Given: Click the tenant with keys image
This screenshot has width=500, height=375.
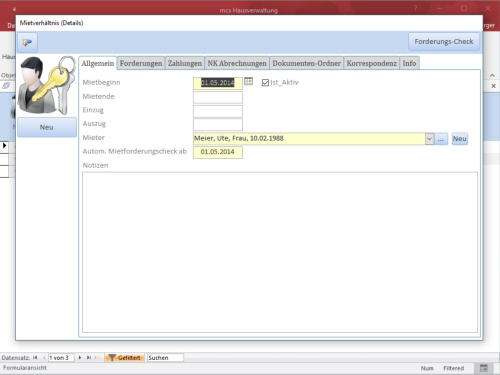Looking at the screenshot, I should 47,86.
